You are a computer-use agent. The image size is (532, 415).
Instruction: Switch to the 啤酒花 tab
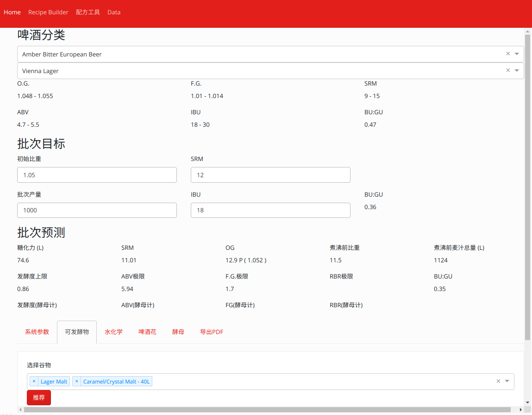147,332
